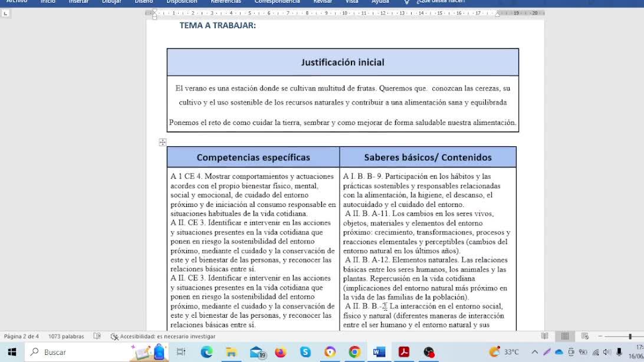Switch to the Referencias tab
The height and width of the screenshot is (362, 644).
[225, 2]
